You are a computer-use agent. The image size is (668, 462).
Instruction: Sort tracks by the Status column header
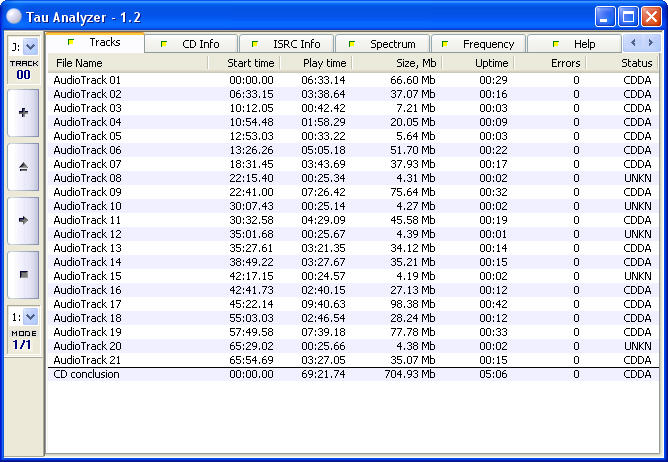coord(621,63)
